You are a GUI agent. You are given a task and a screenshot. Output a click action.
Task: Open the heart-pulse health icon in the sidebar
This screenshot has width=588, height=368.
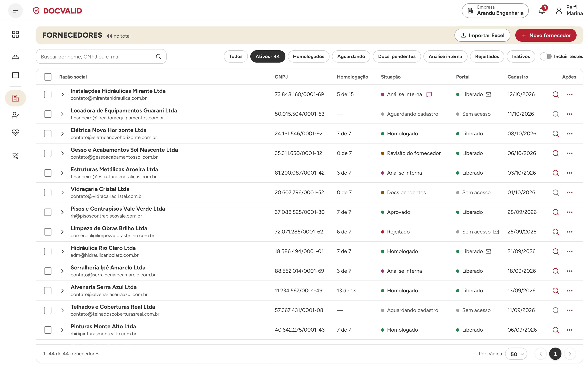pyautogui.click(x=16, y=132)
